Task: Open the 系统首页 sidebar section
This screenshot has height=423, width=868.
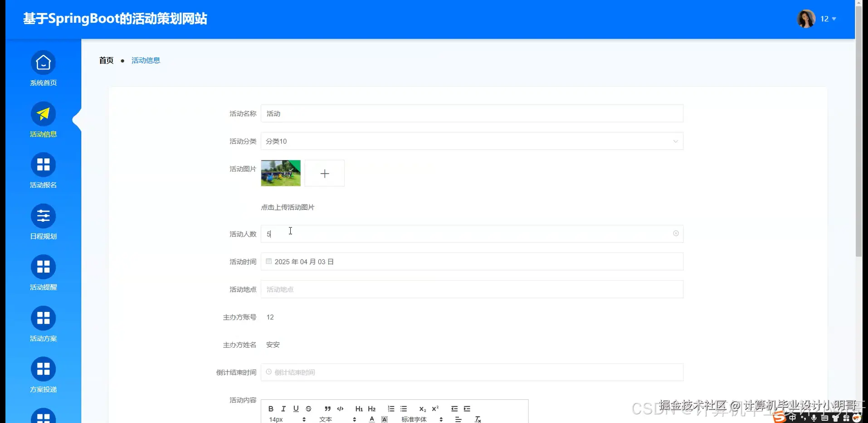Action: 43,69
